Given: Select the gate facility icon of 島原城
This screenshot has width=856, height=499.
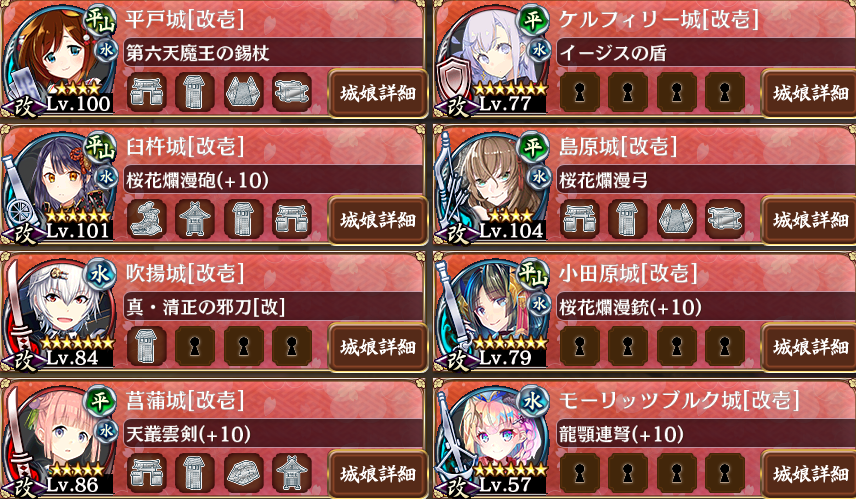Looking at the screenshot, I should [x=580, y=219].
